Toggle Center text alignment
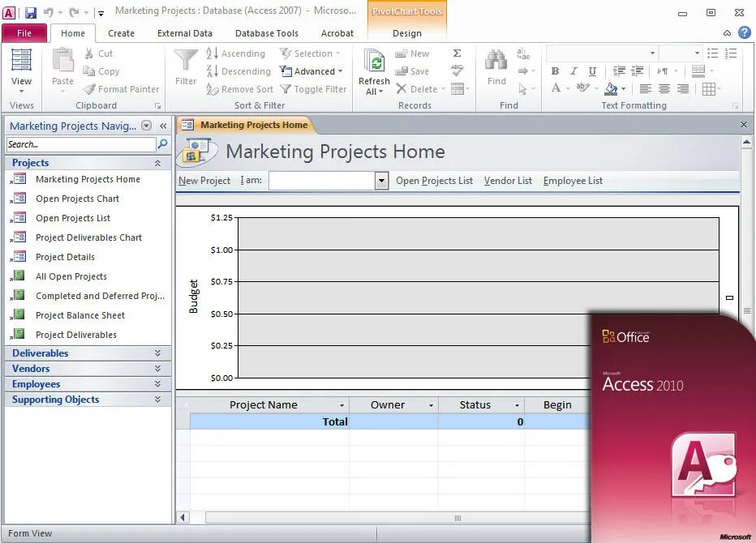The height and width of the screenshot is (543, 756). (664, 88)
